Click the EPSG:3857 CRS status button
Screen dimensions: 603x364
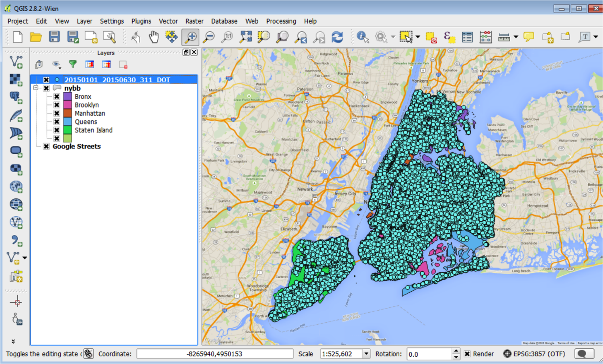click(x=534, y=354)
